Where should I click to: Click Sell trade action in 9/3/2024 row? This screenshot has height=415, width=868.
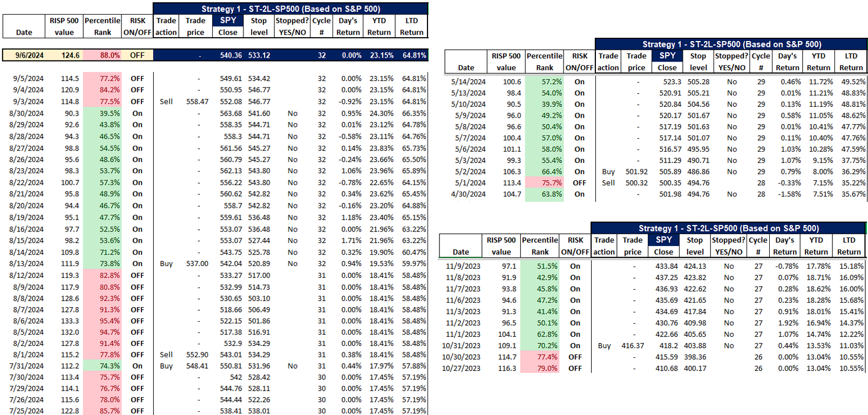point(166,101)
